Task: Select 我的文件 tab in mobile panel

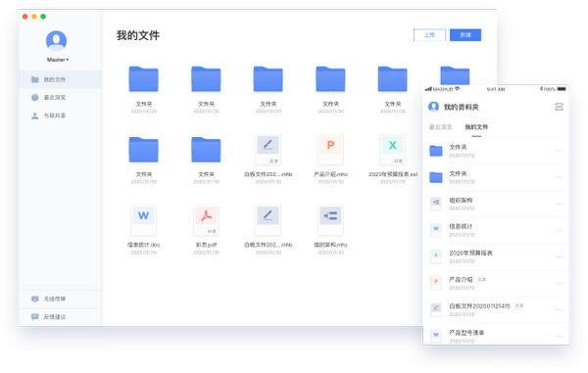Action: click(476, 127)
